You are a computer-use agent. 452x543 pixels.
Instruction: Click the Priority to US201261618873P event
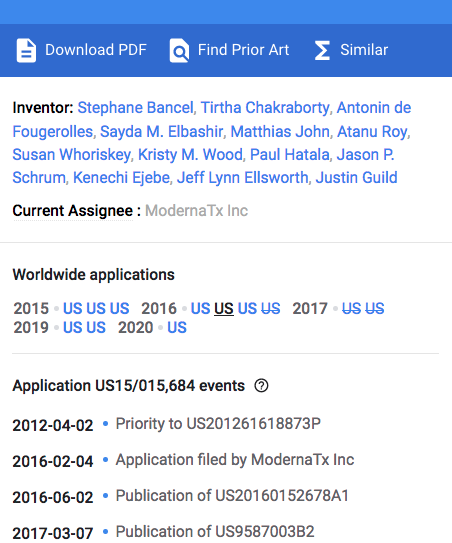pyautogui.click(x=218, y=424)
